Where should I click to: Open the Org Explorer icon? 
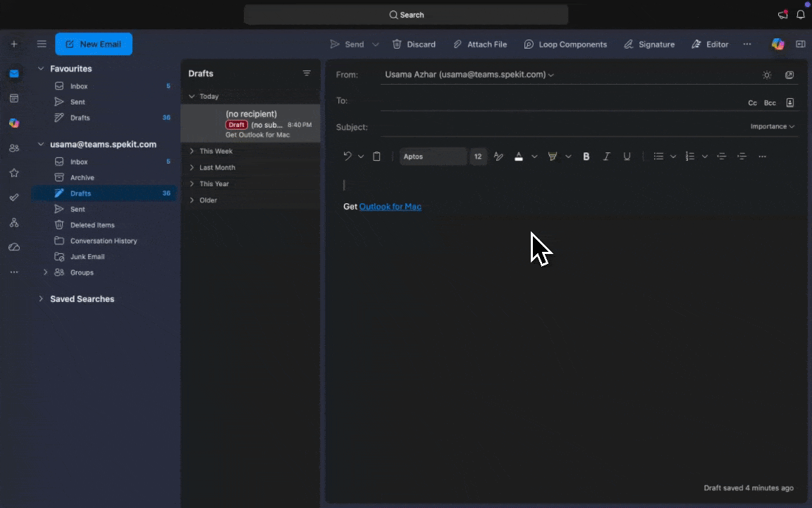tap(14, 222)
